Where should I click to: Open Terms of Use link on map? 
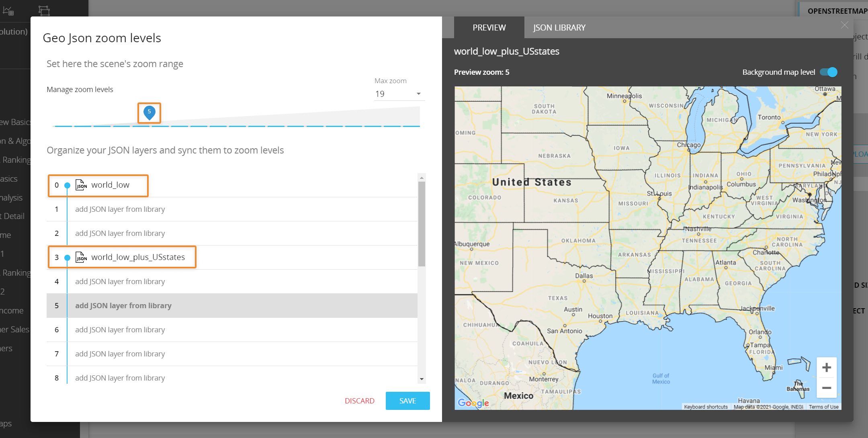pos(823,407)
